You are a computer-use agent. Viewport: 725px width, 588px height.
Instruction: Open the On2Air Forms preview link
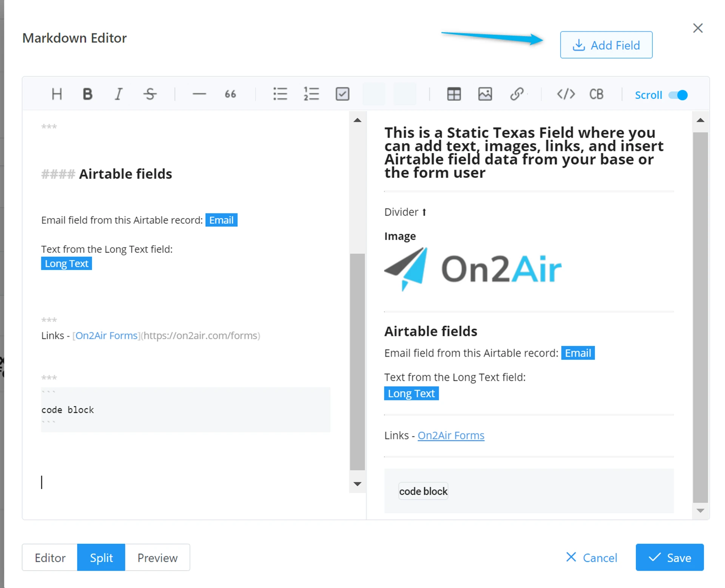tap(451, 435)
